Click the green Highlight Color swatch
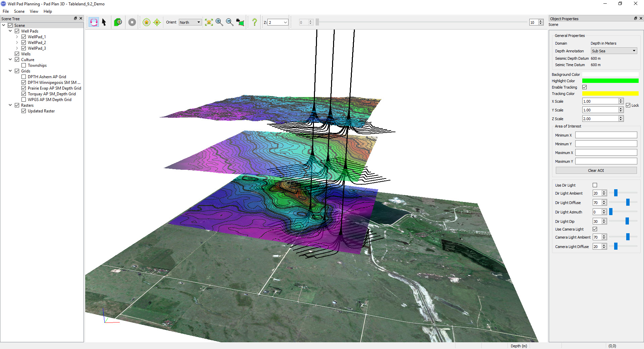Viewport: 644px width, 349px height. pyautogui.click(x=610, y=81)
